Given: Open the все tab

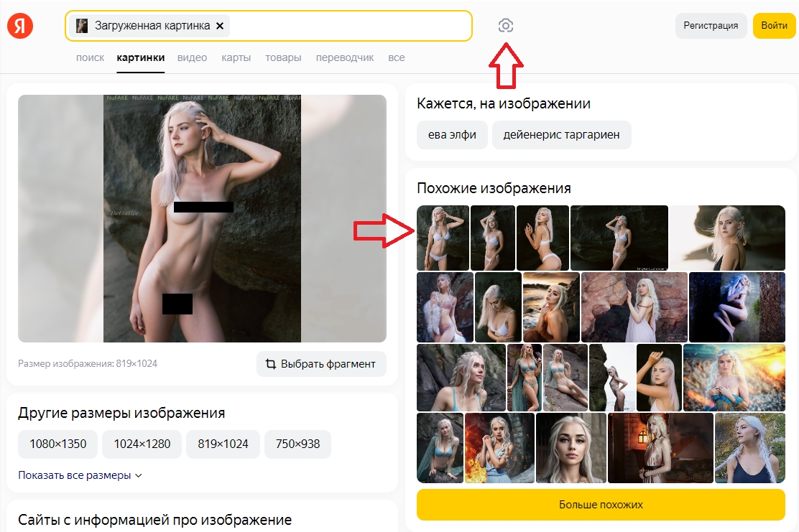Looking at the screenshot, I should coord(397,57).
